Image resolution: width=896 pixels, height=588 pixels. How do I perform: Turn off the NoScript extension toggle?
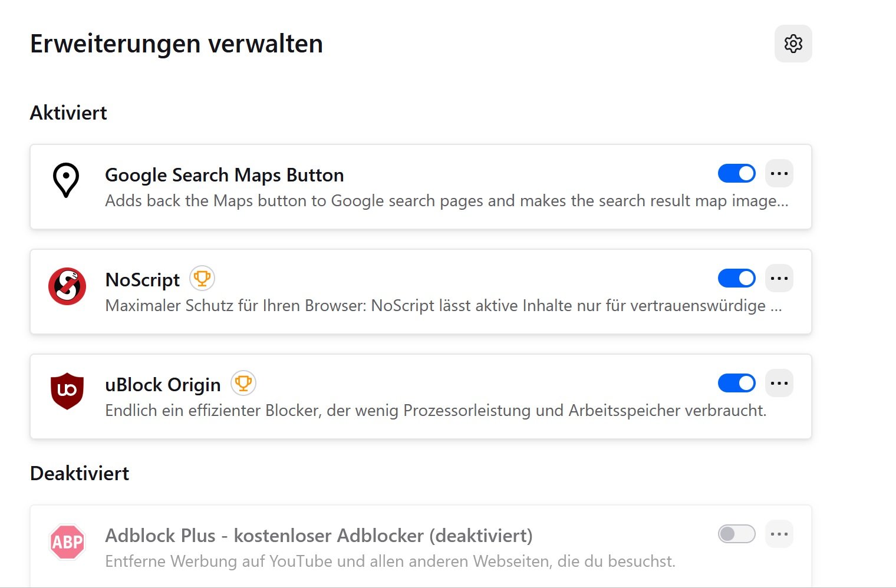click(736, 278)
